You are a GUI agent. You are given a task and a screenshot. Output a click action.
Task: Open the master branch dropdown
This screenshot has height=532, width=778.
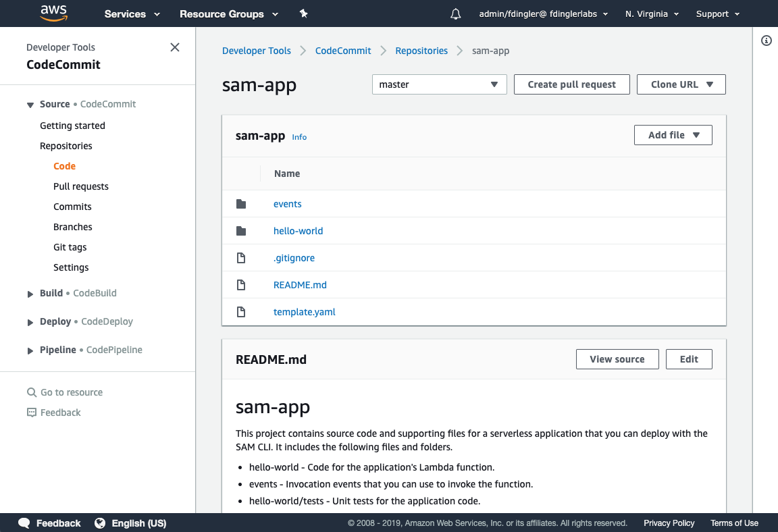pyautogui.click(x=439, y=84)
